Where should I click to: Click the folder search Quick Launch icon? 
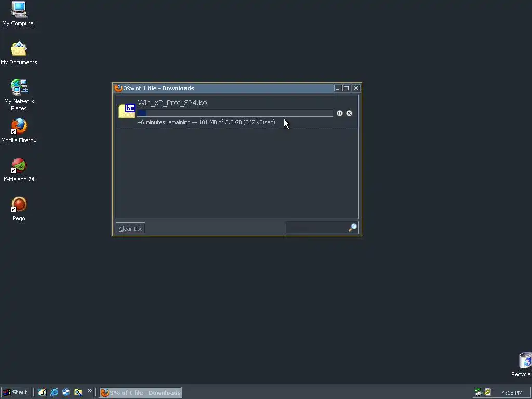[78, 392]
